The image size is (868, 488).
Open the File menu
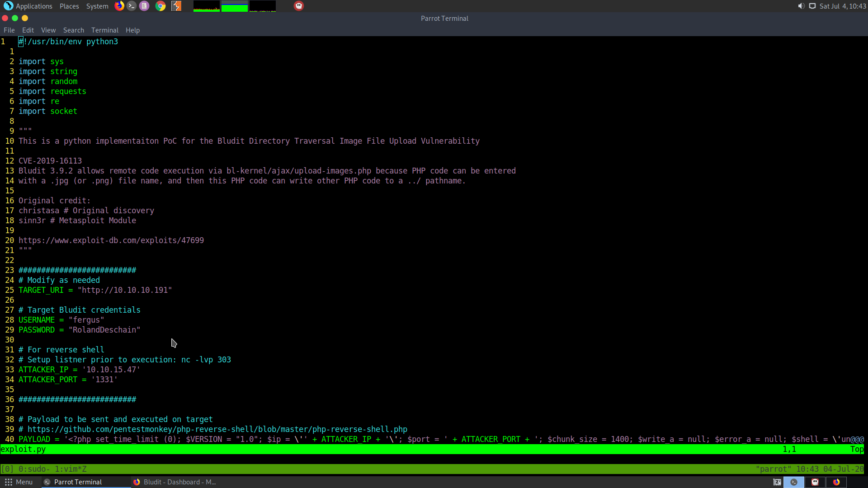coord(9,30)
